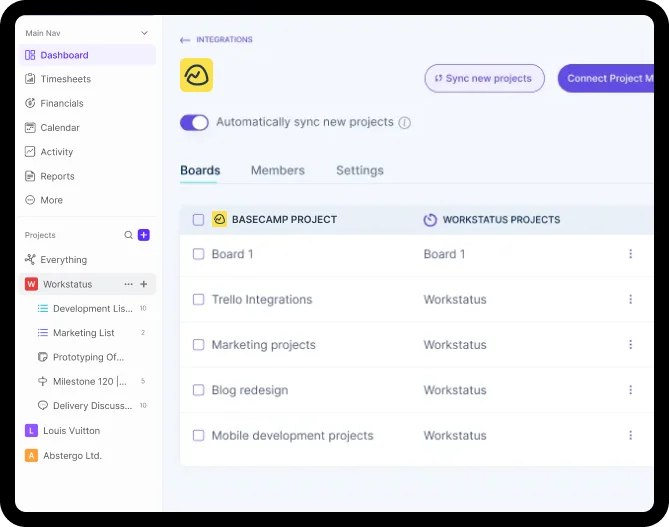This screenshot has width=669, height=527.
Task: Select all boards via header checkbox
Action: (x=198, y=220)
